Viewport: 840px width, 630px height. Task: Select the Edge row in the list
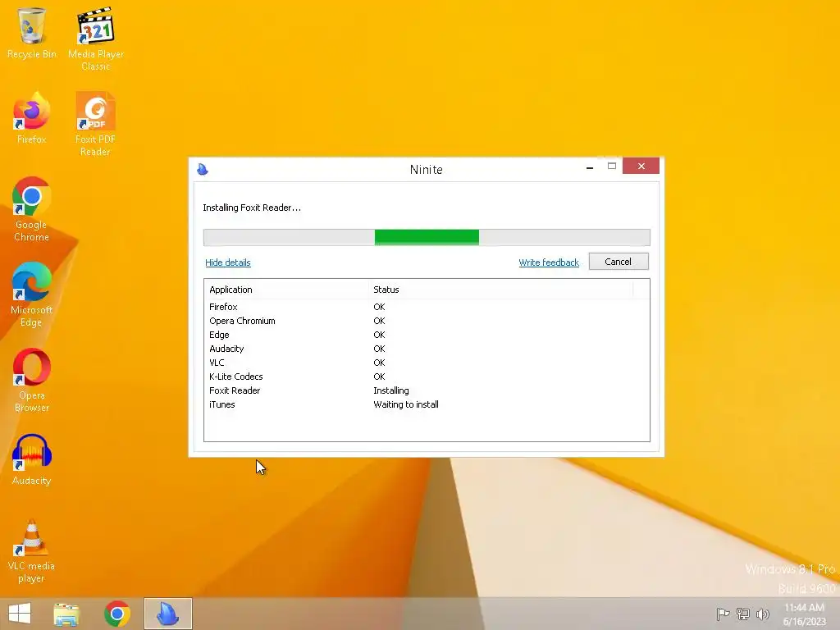click(427, 335)
